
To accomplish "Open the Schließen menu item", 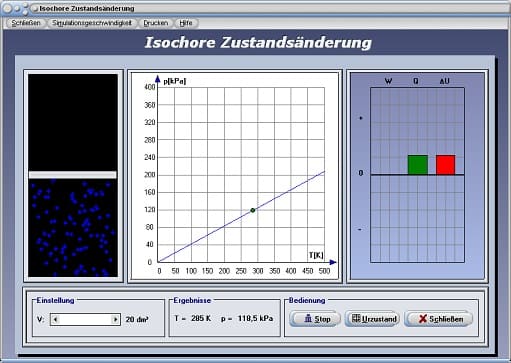I will point(25,23).
